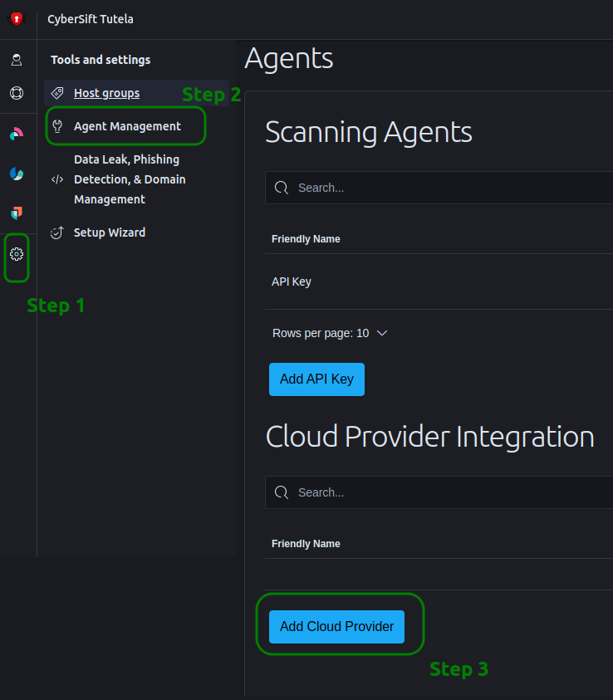613x700 pixels.
Task: Click the magnifier icon in Scanning Agents search
Action: click(282, 188)
